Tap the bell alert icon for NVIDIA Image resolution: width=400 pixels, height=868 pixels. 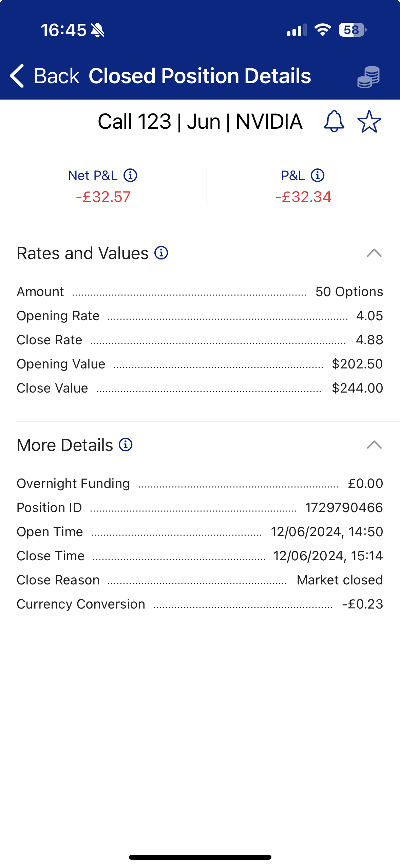334,121
